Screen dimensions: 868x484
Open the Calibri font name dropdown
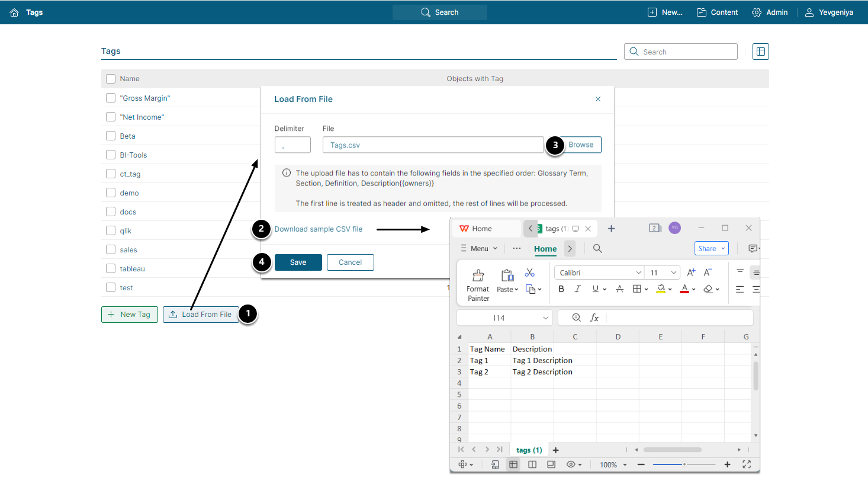(x=638, y=273)
